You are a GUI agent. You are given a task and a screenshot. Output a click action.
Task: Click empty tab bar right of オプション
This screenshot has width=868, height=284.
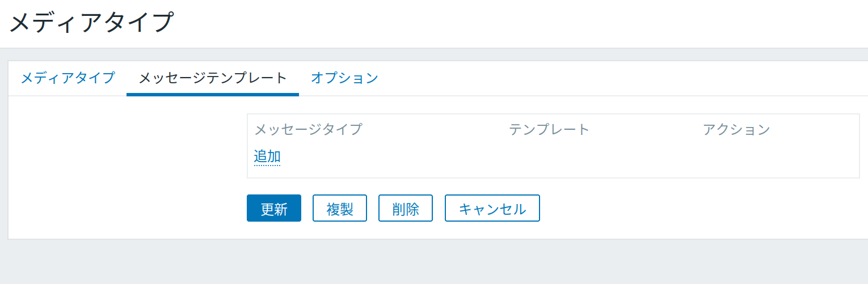(x=624, y=78)
